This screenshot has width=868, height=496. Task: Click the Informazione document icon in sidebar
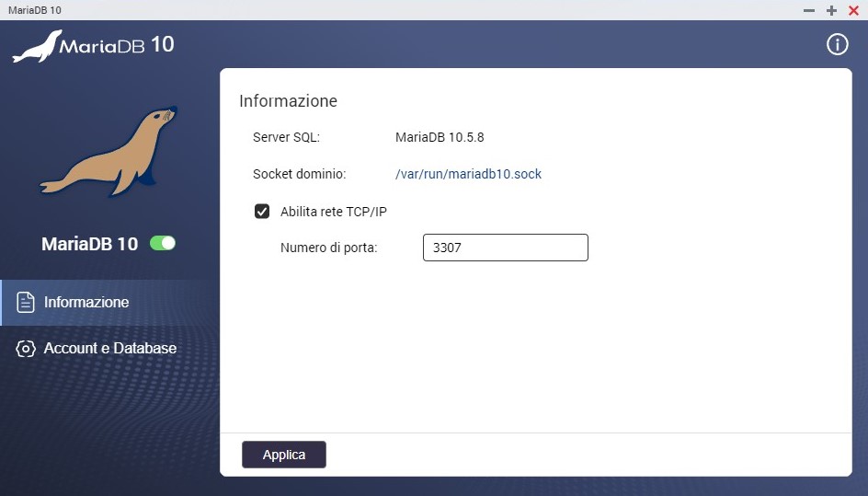[x=26, y=303]
